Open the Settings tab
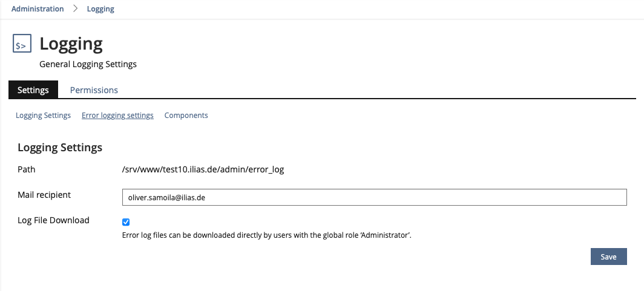Image resolution: width=644 pixels, height=291 pixels. tap(33, 90)
